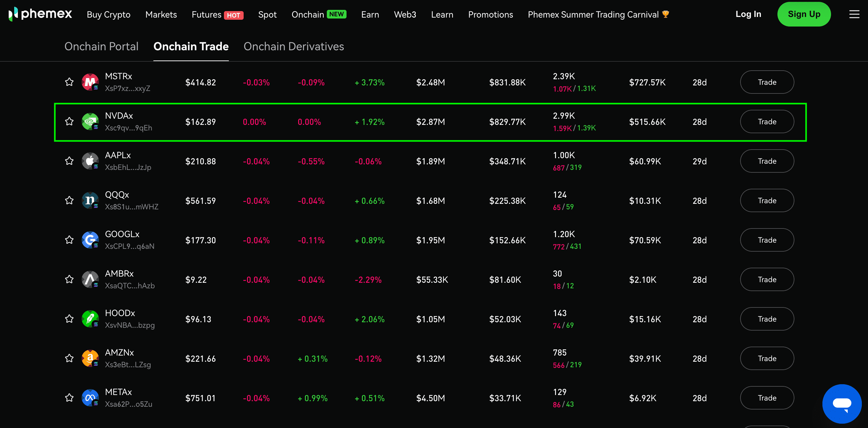Click the Phemex logo
868x428 pixels.
click(x=40, y=14)
